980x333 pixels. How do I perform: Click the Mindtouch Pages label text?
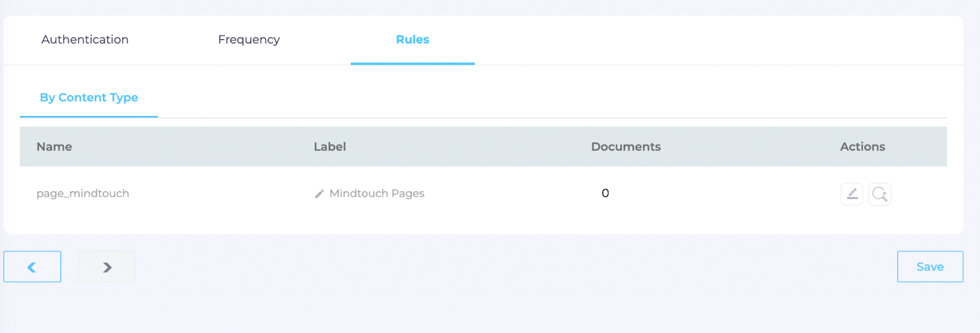point(377,194)
